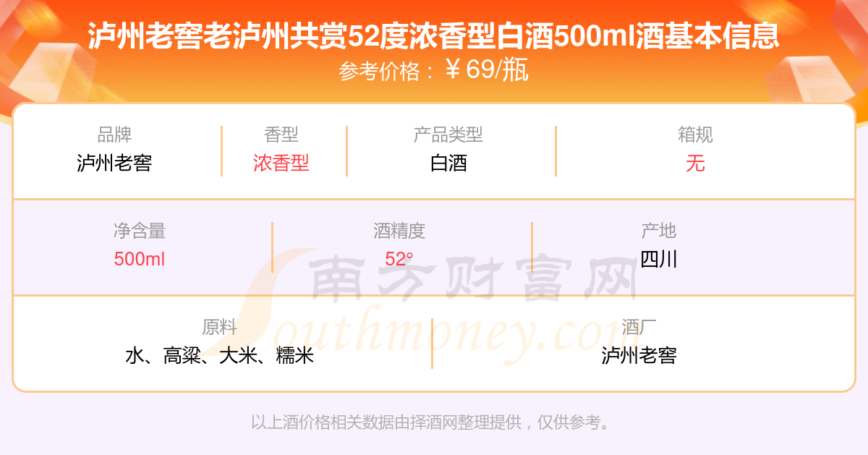This screenshot has height=455, width=868.
Task: Click the 香型 label
Action: pyautogui.click(x=281, y=135)
